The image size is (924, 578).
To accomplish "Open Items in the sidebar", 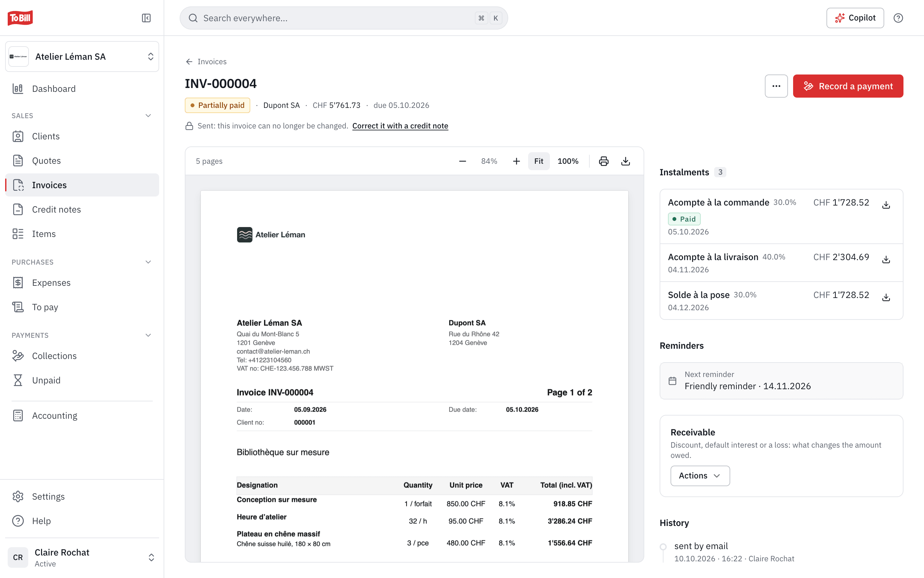I will [x=82, y=234].
